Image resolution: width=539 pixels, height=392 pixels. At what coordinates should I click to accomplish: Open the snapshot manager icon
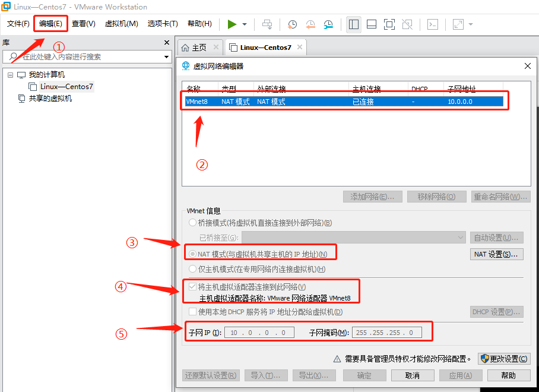click(x=329, y=24)
